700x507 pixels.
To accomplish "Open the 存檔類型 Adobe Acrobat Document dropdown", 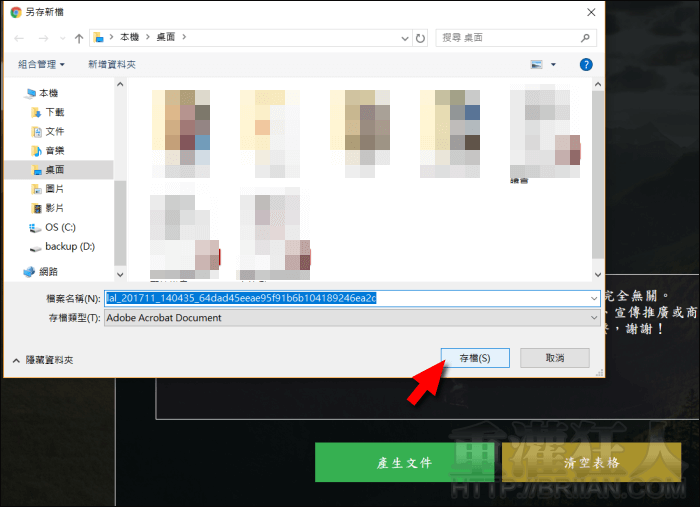I will (x=352, y=318).
